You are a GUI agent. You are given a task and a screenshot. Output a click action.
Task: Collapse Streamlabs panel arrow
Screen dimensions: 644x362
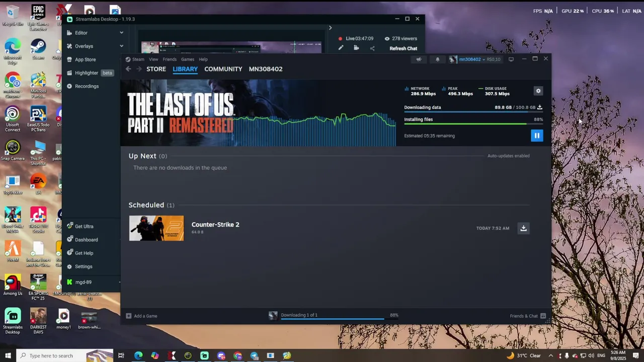330,28
